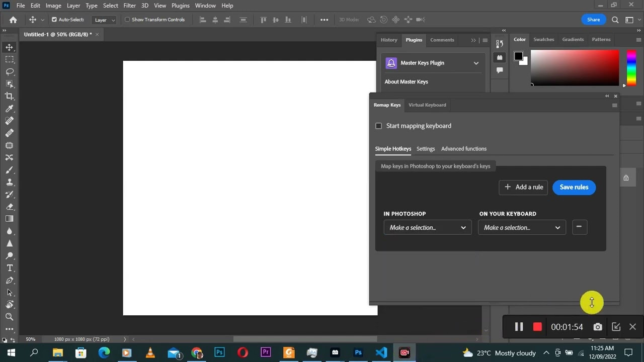
Task: Select the Crop tool
Action: coord(10,96)
